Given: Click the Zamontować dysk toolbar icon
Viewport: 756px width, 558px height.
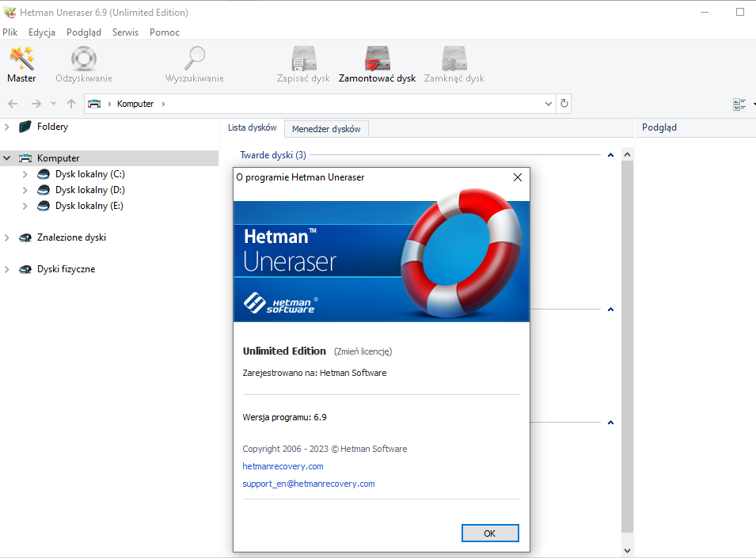Looking at the screenshot, I should click(377, 59).
